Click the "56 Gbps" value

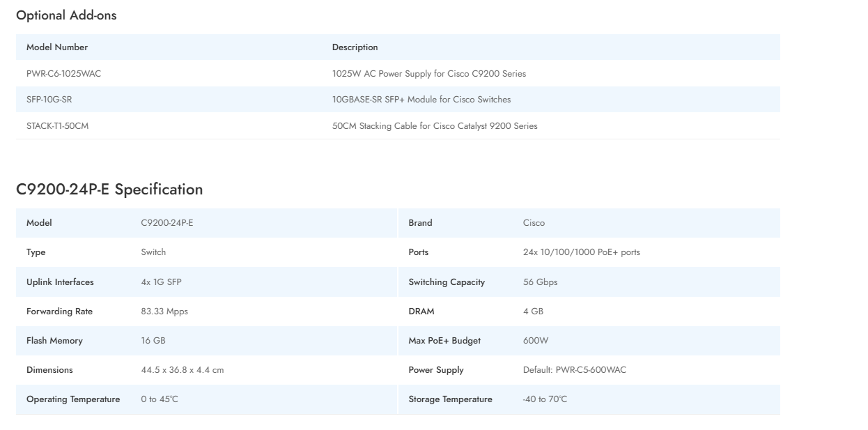tap(541, 282)
